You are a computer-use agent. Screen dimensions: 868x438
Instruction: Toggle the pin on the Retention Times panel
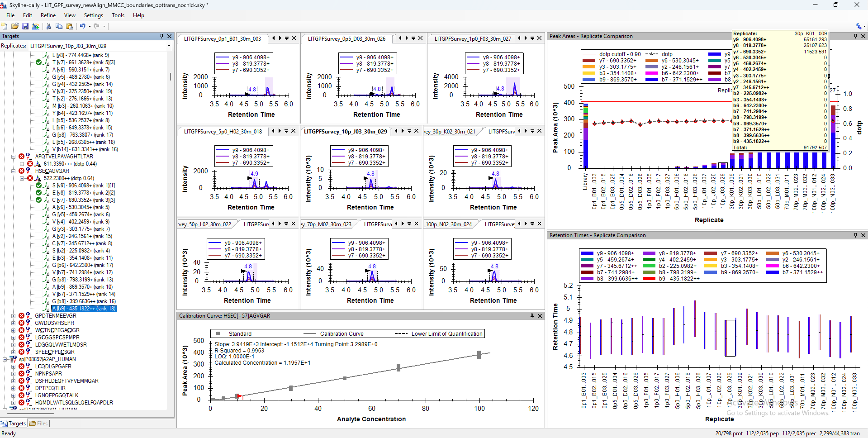pos(855,235)
